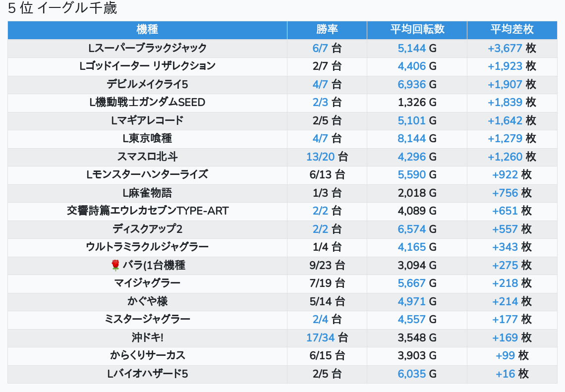Click the 5/14 台 win rate
This screenshot has width=565, height=392.
pyautogui.click(x=327, y=302)
